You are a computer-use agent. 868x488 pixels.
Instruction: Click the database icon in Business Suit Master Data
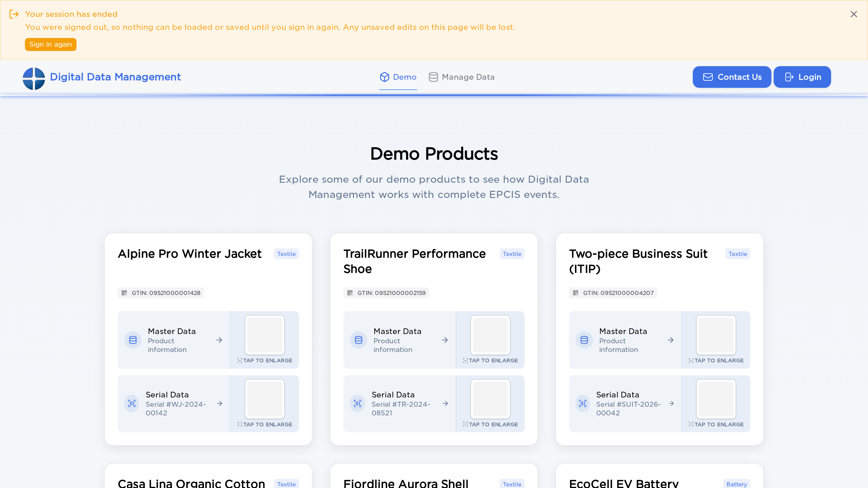click(584, 340)
